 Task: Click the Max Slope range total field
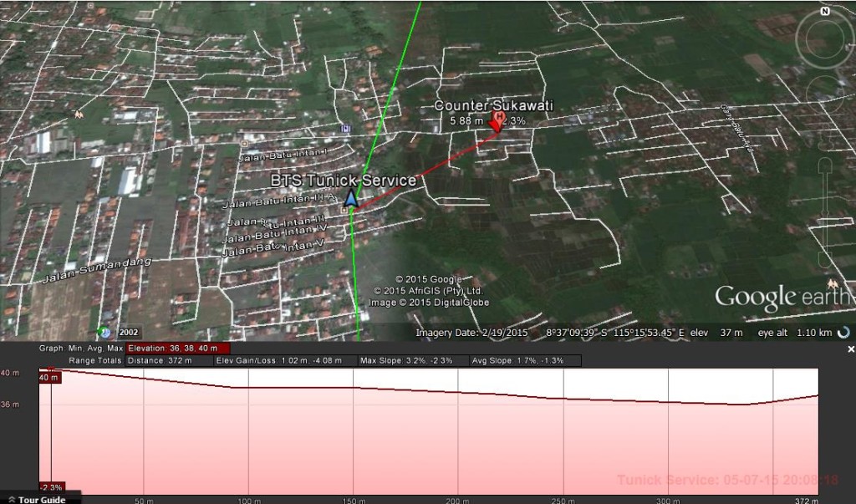414,360
